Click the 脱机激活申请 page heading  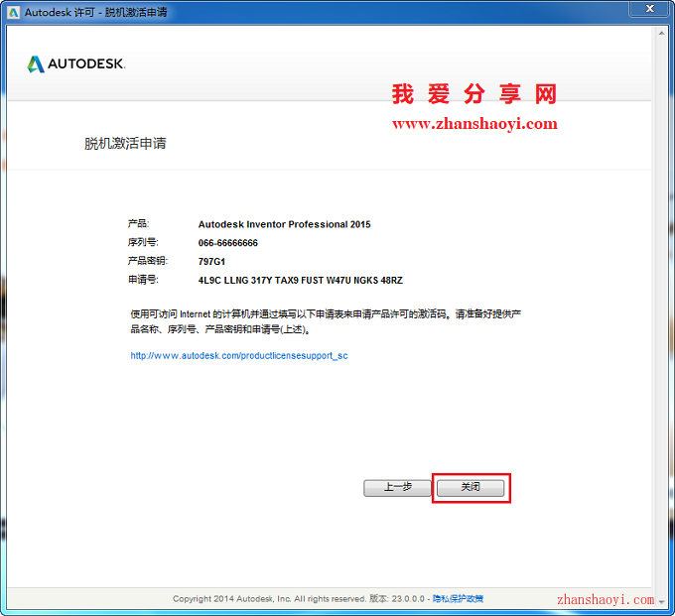pos(125,143)
